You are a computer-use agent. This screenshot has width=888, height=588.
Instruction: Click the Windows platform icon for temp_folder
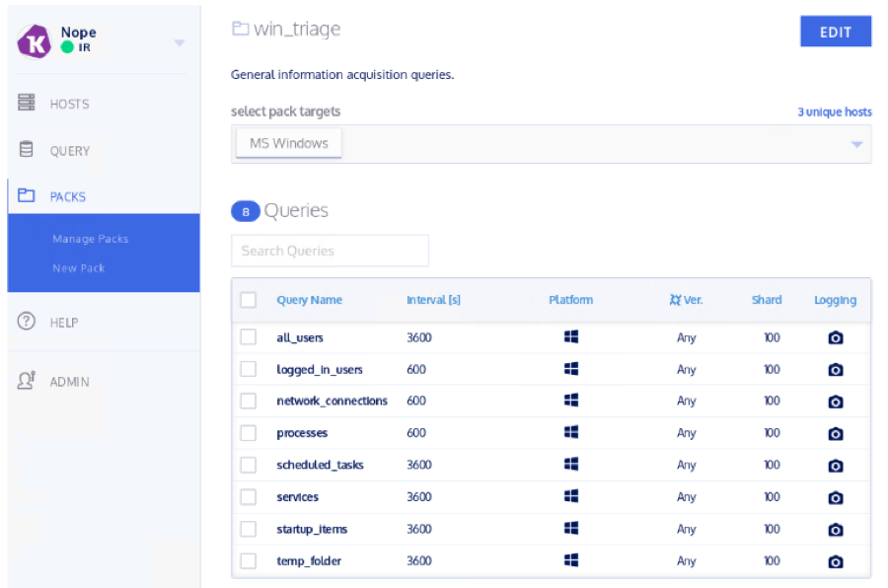coord(571,560)
